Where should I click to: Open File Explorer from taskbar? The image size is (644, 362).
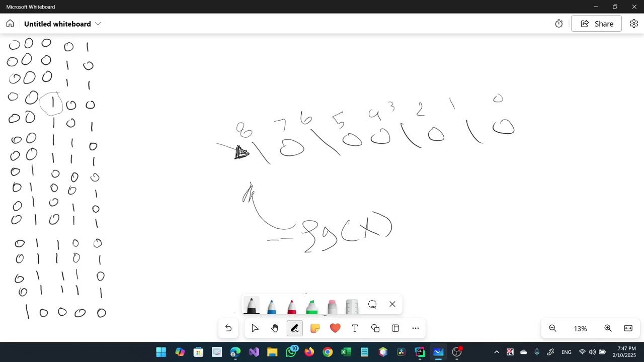point(272,352)
